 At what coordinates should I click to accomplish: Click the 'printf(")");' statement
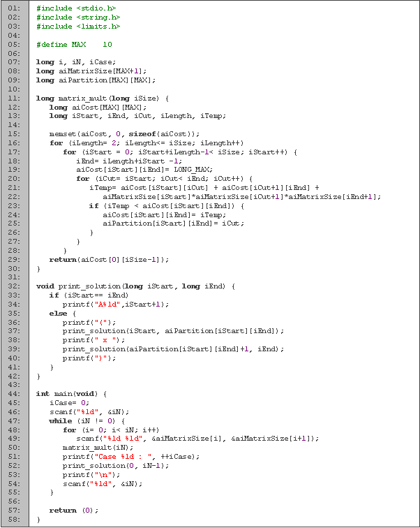tap(89, 358)
